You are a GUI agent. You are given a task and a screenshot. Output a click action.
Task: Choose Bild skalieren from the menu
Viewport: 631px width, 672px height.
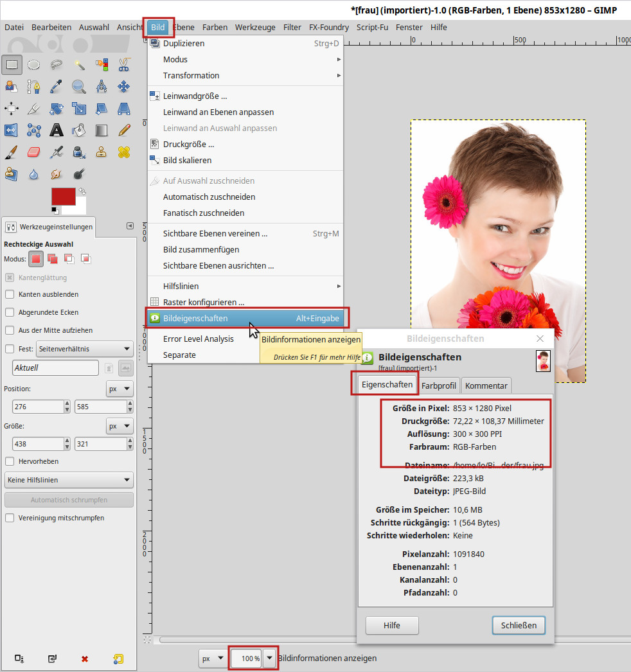coord(187,160)
